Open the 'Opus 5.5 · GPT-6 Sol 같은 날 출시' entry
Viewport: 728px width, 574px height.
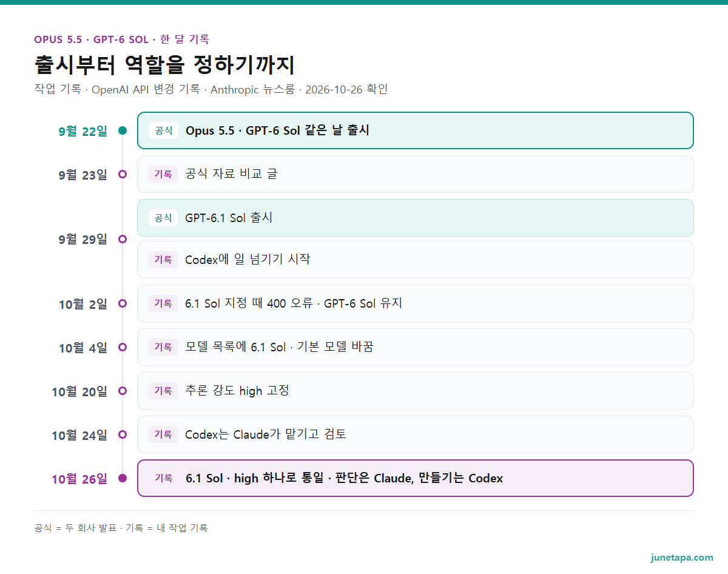click(x=416, y=130)
